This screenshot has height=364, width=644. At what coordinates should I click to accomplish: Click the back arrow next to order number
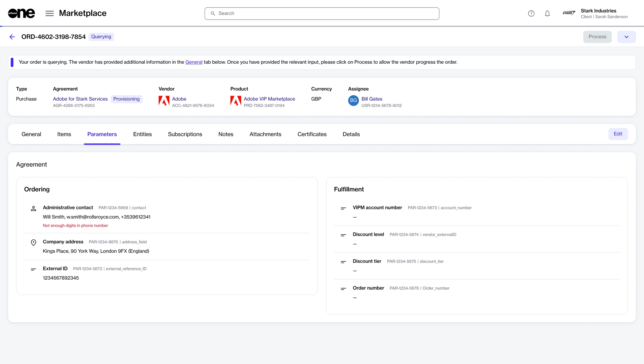(12, 37)
